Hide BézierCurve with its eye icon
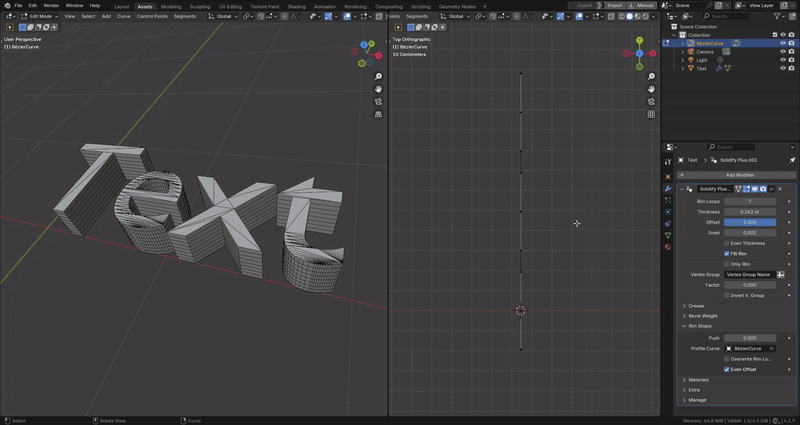The image size is (800, 425). point(783,43)
